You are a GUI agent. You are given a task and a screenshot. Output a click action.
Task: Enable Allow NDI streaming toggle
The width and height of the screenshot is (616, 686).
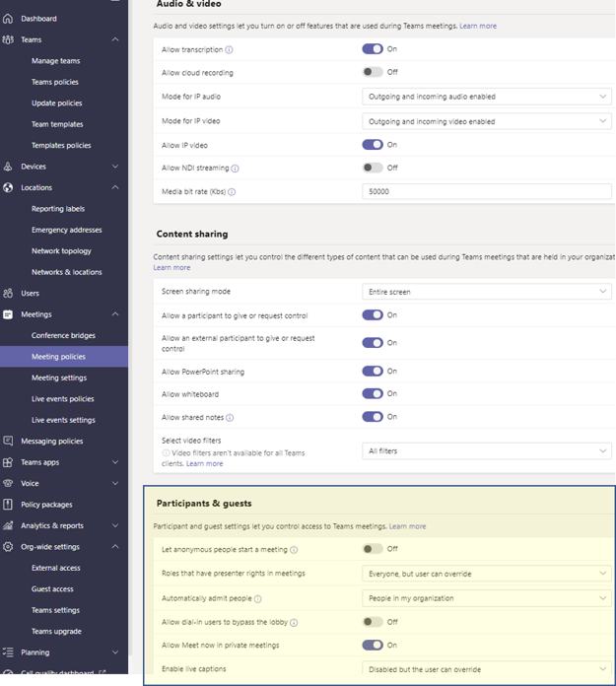tap(373, 168)
